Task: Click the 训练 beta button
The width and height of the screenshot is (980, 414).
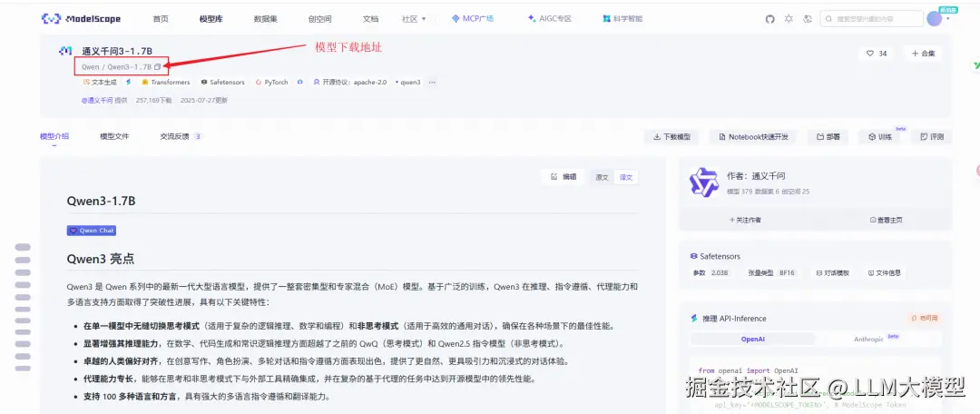Action: (x=880, y=136)
